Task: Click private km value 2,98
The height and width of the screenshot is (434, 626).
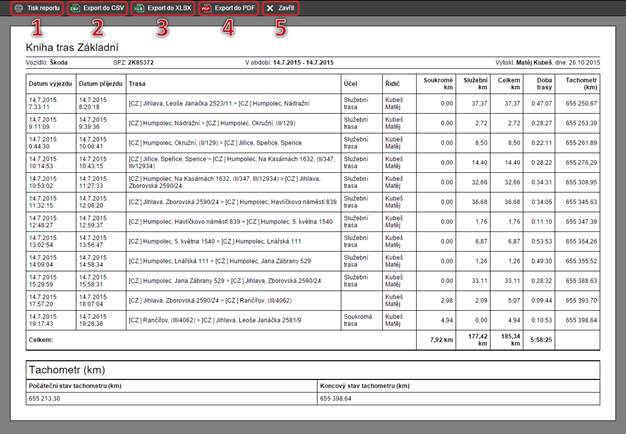Action: click(x=447, y=301)
